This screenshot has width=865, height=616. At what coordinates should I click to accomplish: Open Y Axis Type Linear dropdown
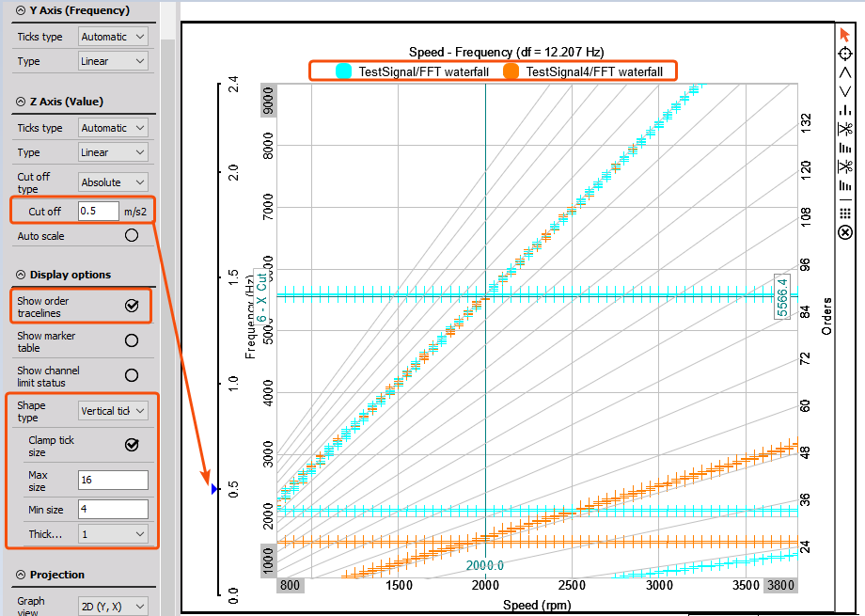pyautogui.click(x=113, y=61)
